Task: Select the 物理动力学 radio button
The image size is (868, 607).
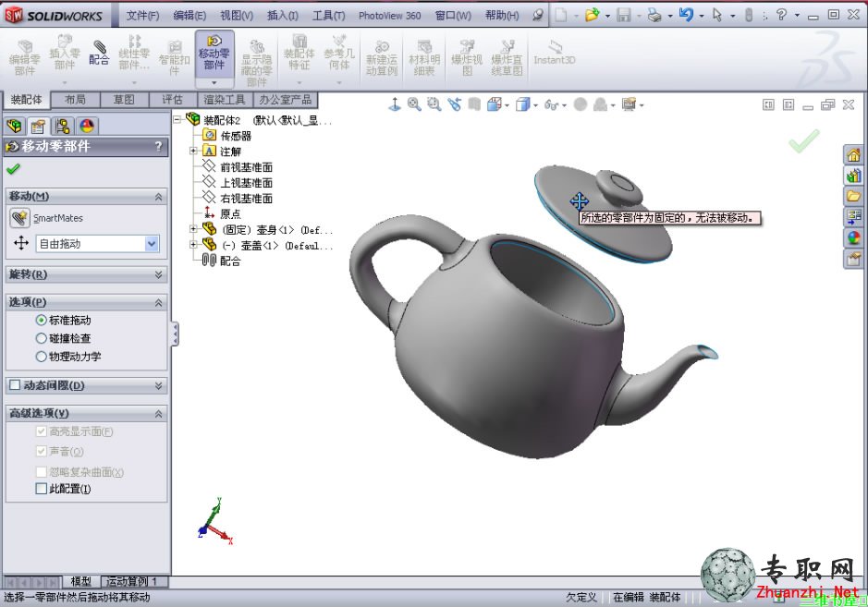Action: (x=41, y=357)
